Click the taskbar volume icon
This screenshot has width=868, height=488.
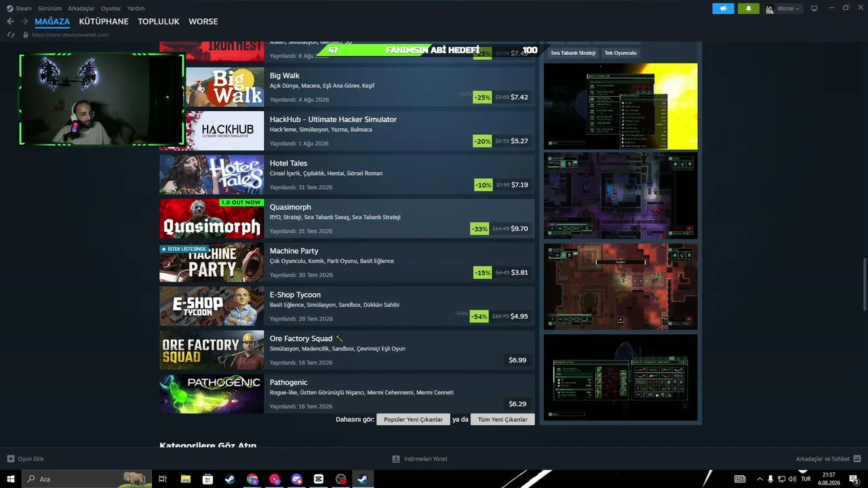tap(792, 479)
